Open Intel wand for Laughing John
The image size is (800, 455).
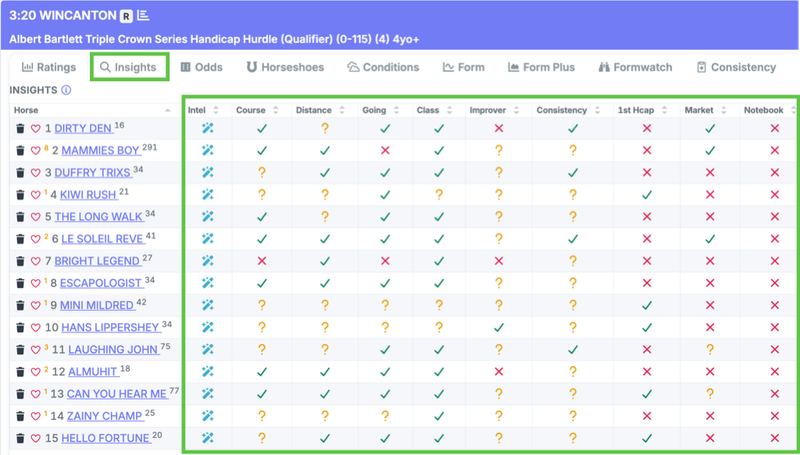208,349
